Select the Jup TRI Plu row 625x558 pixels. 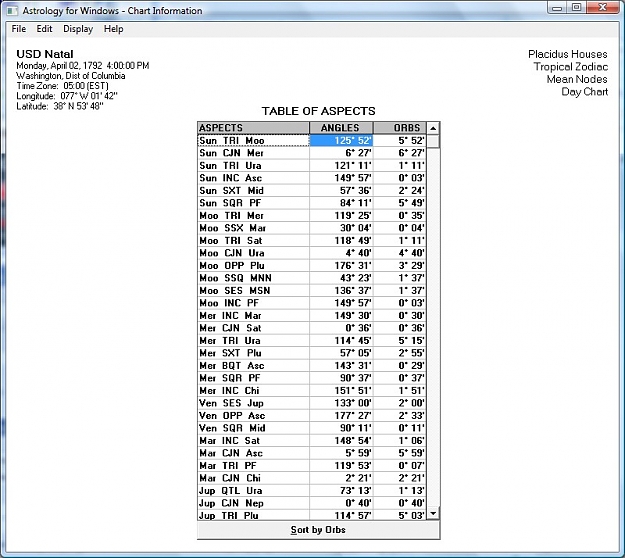[312, 515]
